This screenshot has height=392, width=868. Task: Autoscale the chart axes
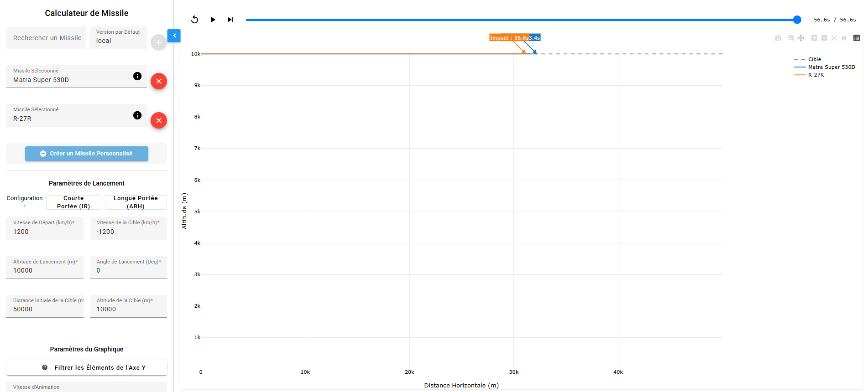coord(834,38)
